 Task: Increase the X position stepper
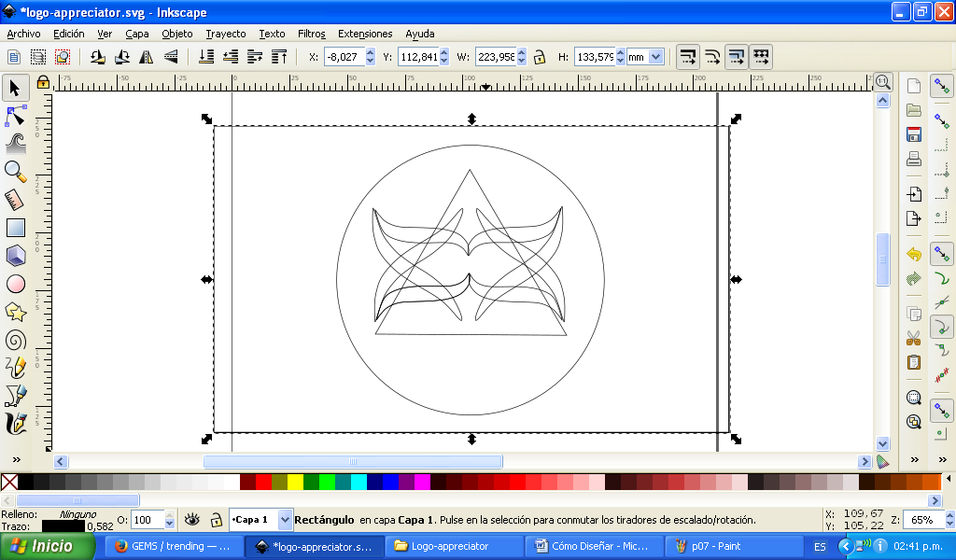point(370,53)
